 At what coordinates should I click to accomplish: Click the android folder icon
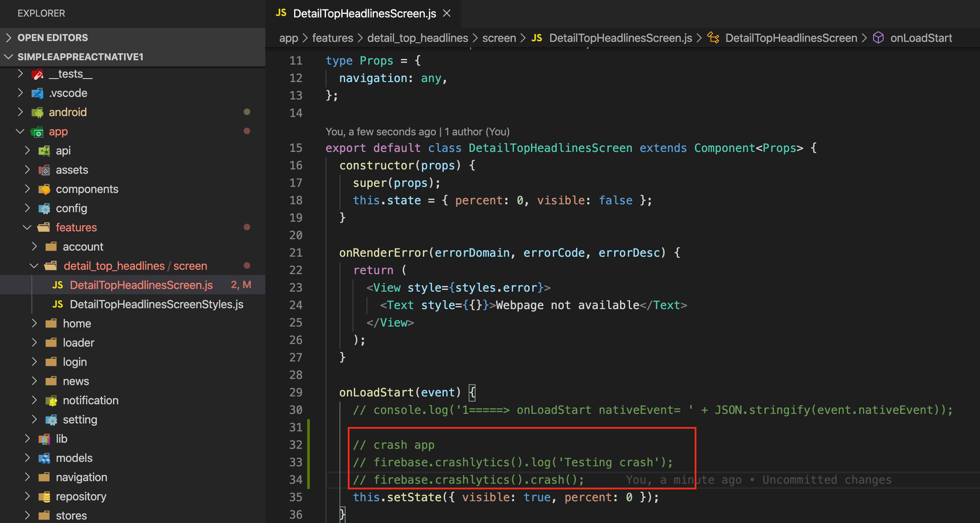click(x=37, y=112)
